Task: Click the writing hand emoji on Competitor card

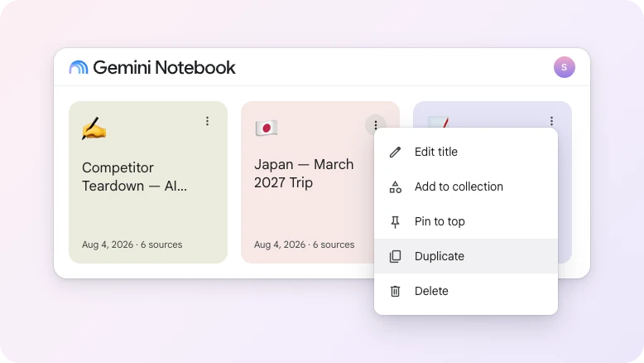Action: click(94, 128)
